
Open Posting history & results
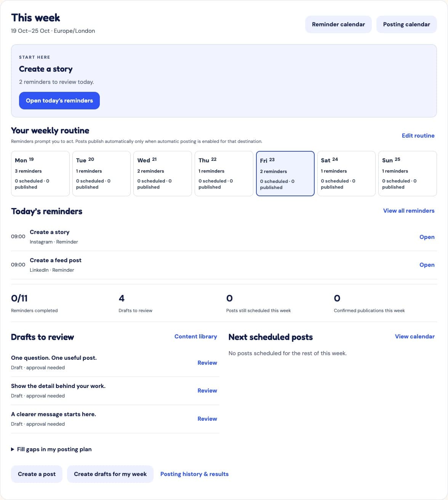coord(194,474)
